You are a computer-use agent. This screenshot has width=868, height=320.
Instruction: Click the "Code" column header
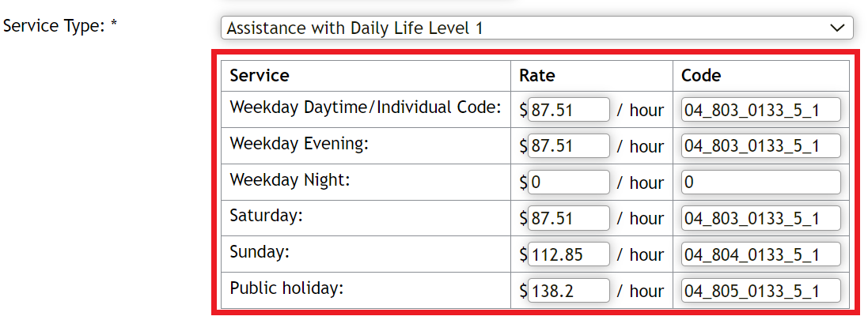(x=701, y=76)
